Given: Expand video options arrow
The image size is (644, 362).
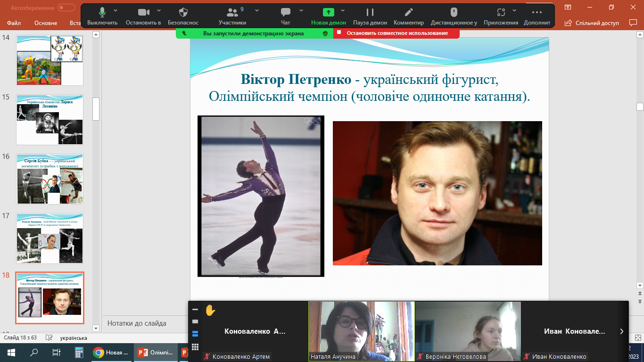Looking at the screenshot, I should point(158,10).
